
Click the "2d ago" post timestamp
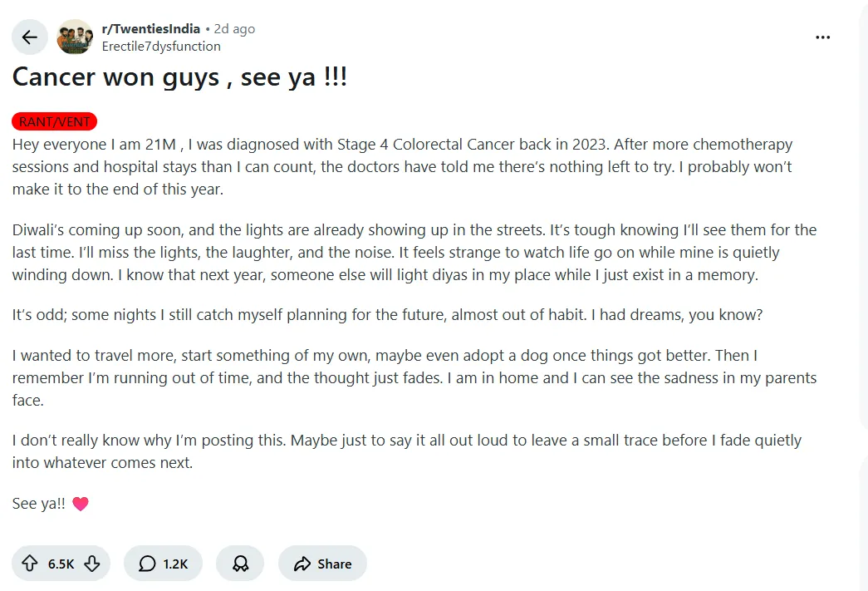[234, 29]
